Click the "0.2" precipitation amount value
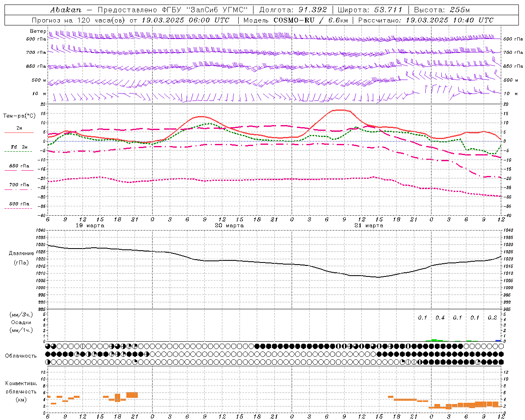 493,318
